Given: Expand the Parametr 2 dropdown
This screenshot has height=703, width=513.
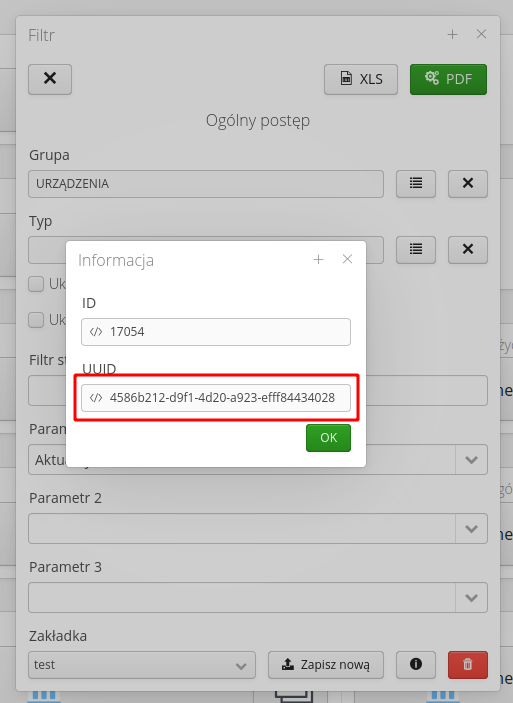Looking at the screenshot, I should tap(471, 529).
